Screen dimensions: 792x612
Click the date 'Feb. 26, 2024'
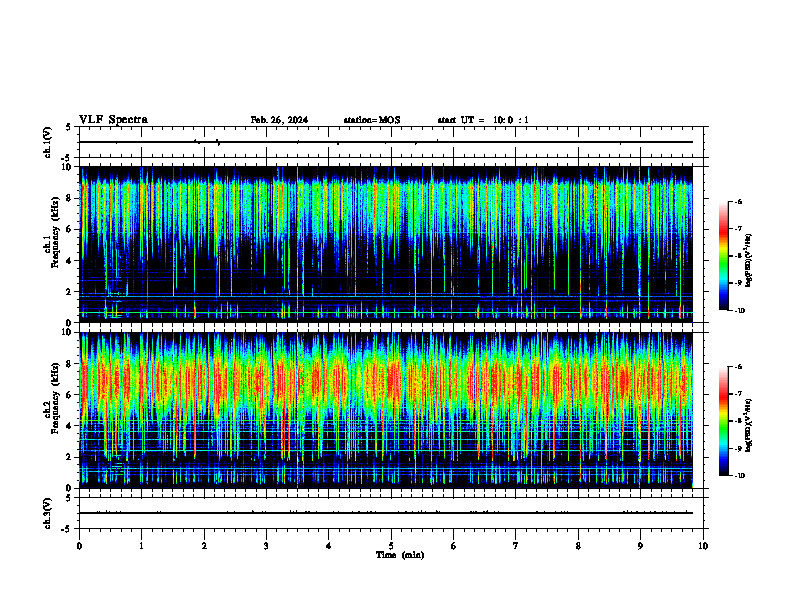[279, 120]
